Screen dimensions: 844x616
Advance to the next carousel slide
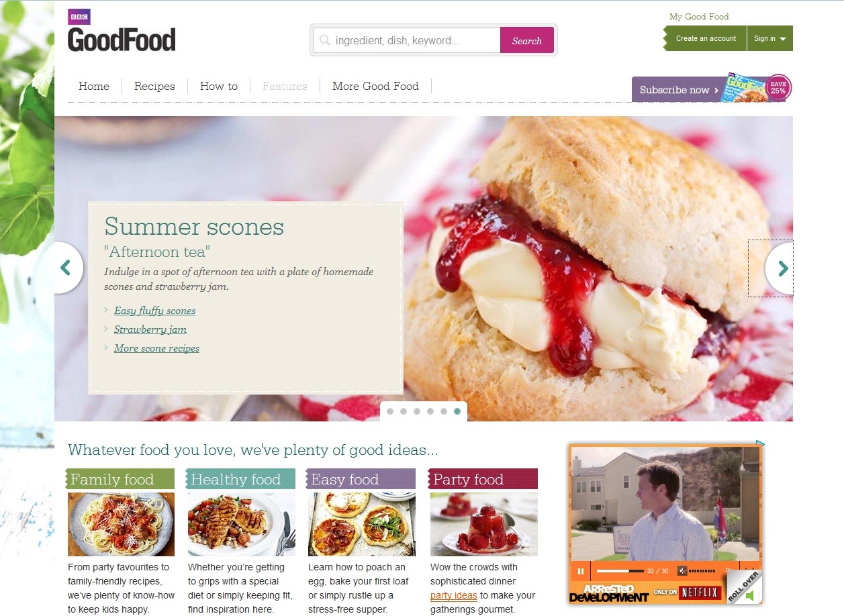(x=779, y=268)
